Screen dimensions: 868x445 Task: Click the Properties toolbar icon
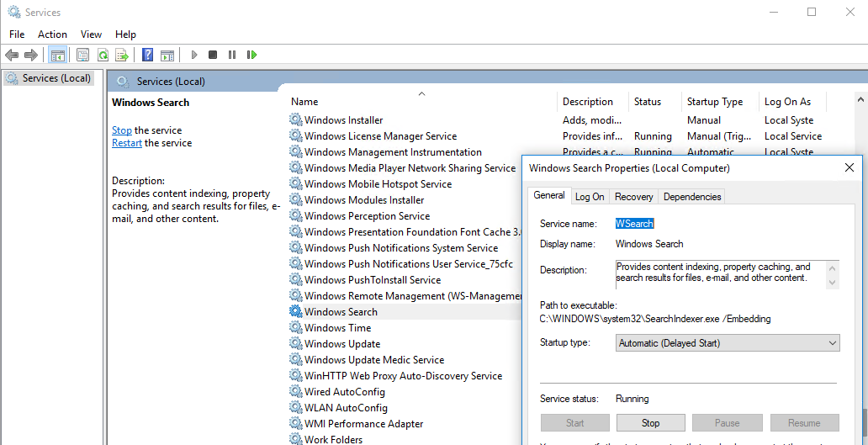pyautogui.click(x=82, y=56)
